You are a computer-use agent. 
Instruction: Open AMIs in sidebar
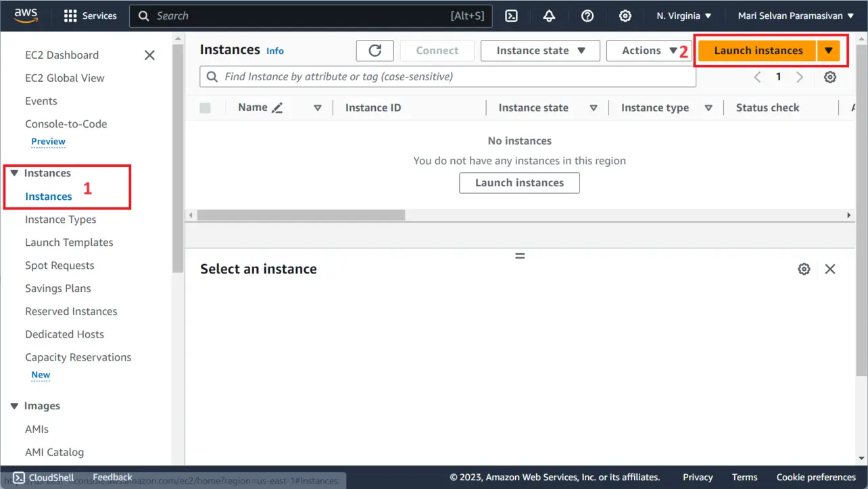(37, 429)
